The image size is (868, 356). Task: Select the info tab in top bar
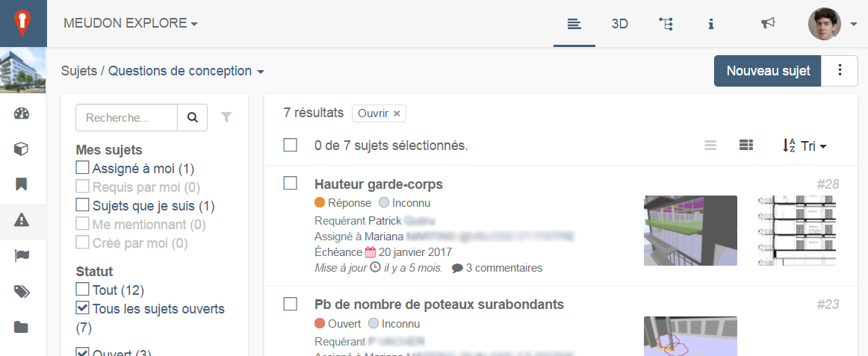click(711, 24)
